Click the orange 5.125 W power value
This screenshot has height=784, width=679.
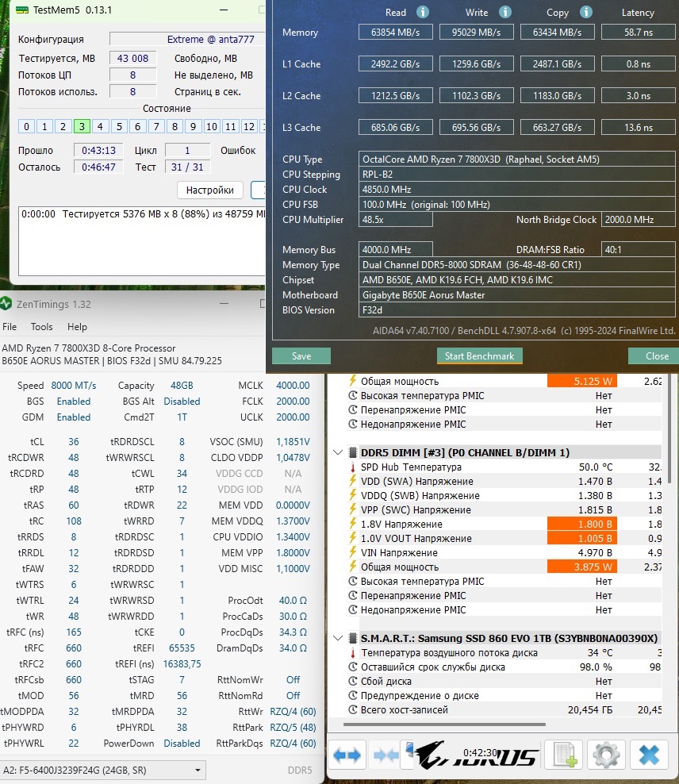(582, 381)
